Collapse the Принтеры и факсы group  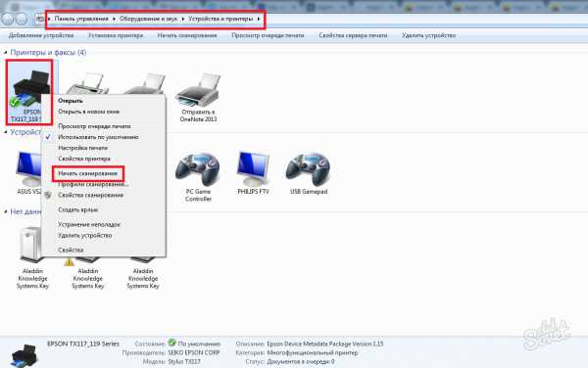[x=5, y=53]
